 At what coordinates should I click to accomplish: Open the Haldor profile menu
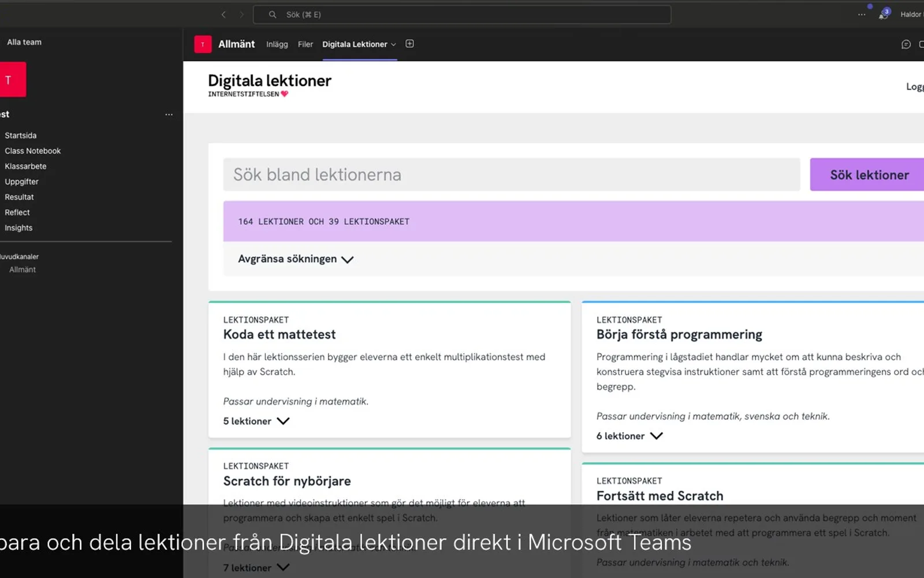[x=911, y=14]
